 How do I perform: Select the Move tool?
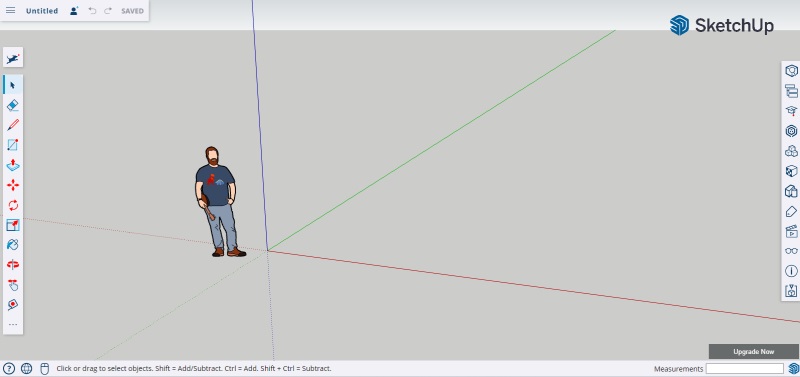[x=13, y=185]
